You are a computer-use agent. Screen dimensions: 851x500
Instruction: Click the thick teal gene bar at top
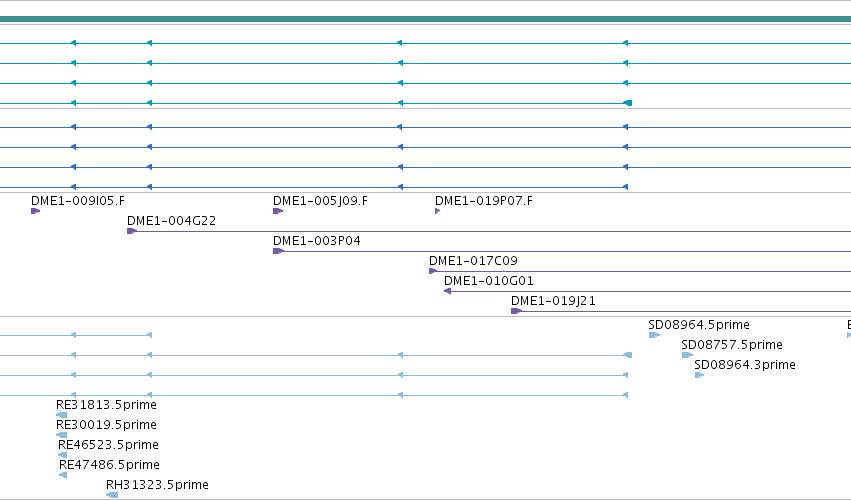pyautogui.click(x=426, y=20)
